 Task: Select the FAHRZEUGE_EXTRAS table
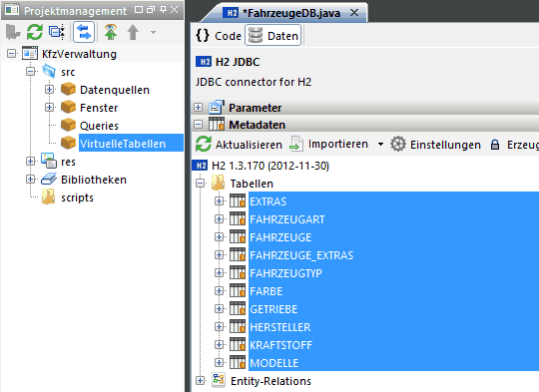(x=301, y=255)
